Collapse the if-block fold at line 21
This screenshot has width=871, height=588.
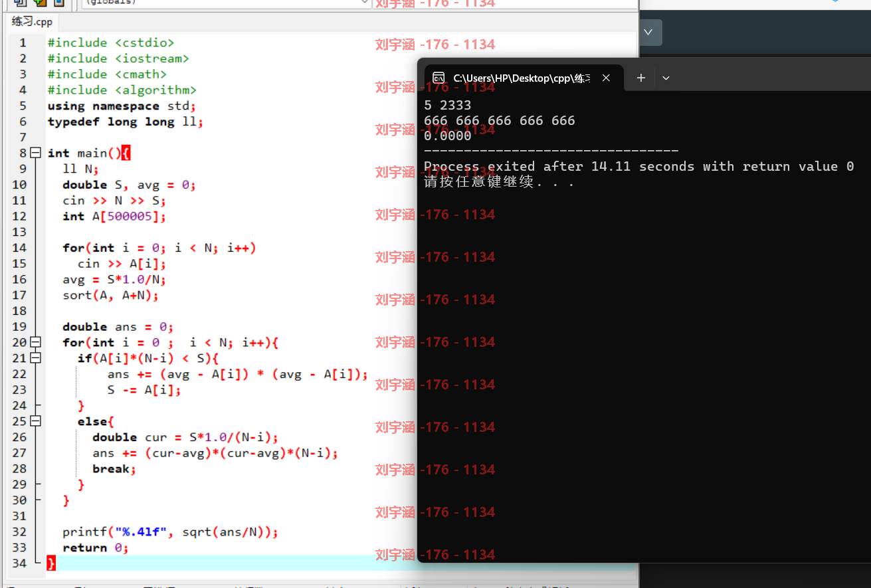[35, 359]
